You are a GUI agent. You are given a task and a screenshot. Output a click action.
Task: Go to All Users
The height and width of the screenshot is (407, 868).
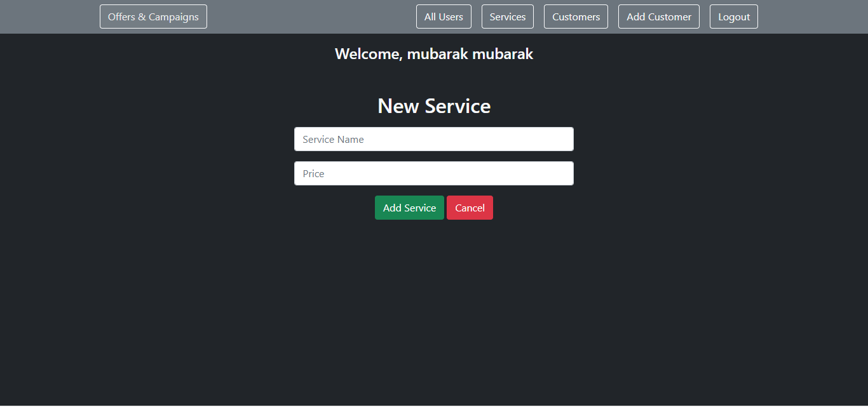click(x=444, y=17)
